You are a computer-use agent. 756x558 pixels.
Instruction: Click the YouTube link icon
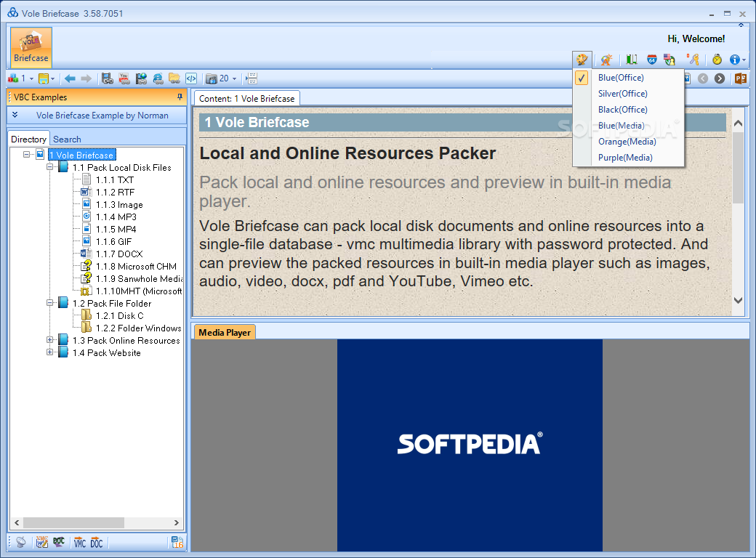click(124, 78)
